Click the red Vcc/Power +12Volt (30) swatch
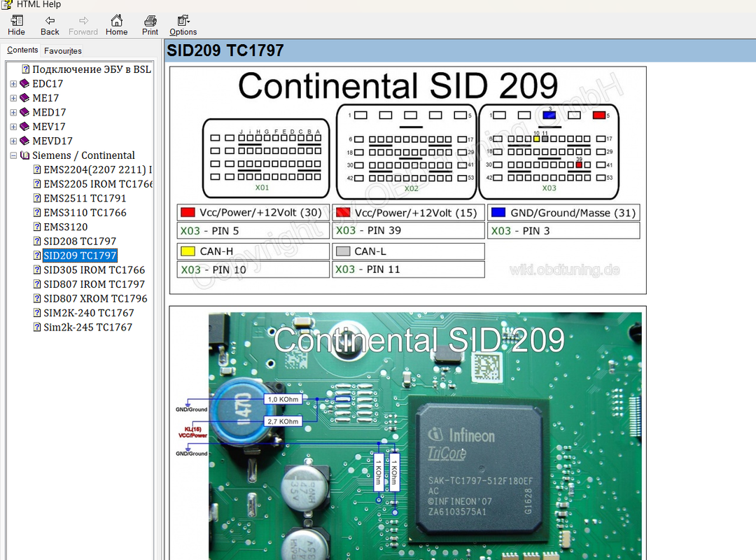The width and height of the screenshot is (756, 560). (188, 213)
